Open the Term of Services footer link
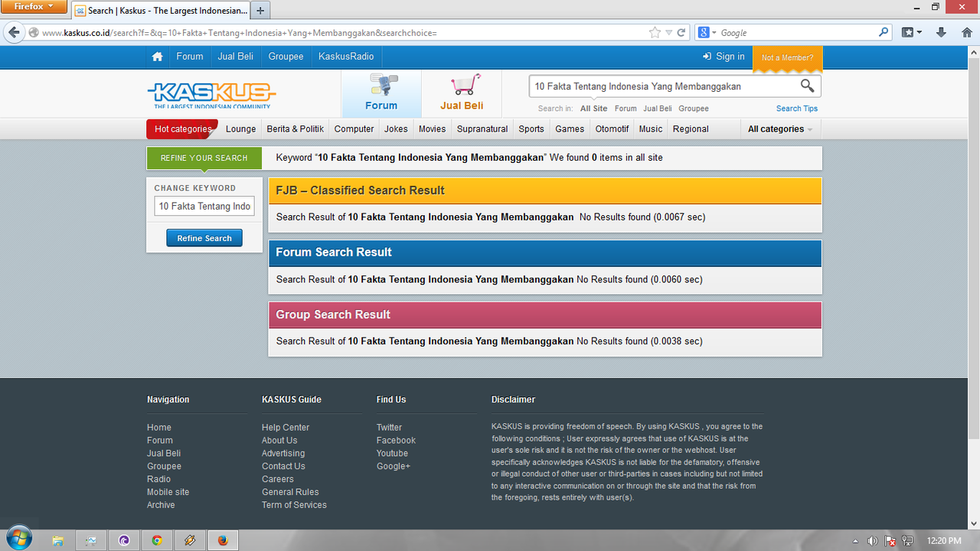The height and width of the screenshot is (551, 980). 294,505
